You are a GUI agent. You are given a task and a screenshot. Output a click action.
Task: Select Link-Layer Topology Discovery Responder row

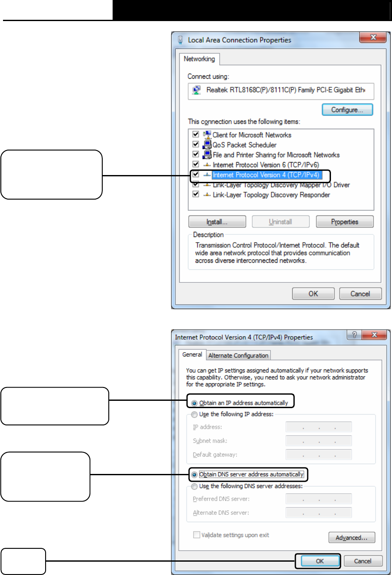(271, 195)
